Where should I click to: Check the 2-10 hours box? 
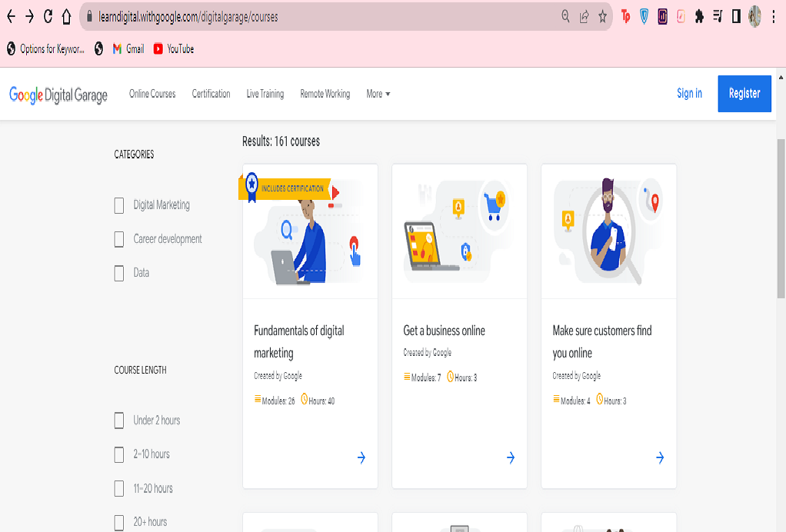coord(118,455)
